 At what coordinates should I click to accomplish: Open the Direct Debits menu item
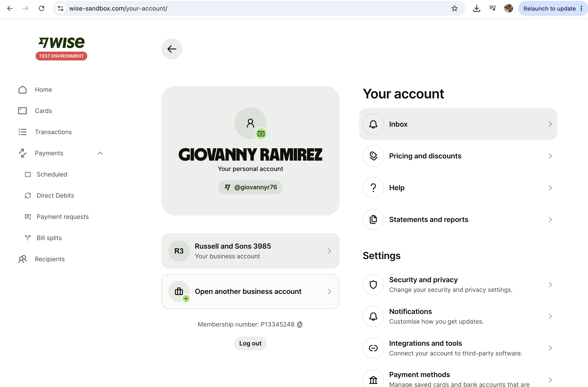tap(55, 196)
